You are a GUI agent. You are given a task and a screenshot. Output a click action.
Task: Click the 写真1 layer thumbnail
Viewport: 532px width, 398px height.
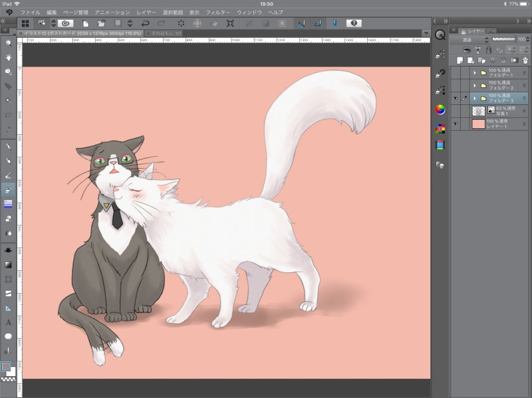coord(478,111)
